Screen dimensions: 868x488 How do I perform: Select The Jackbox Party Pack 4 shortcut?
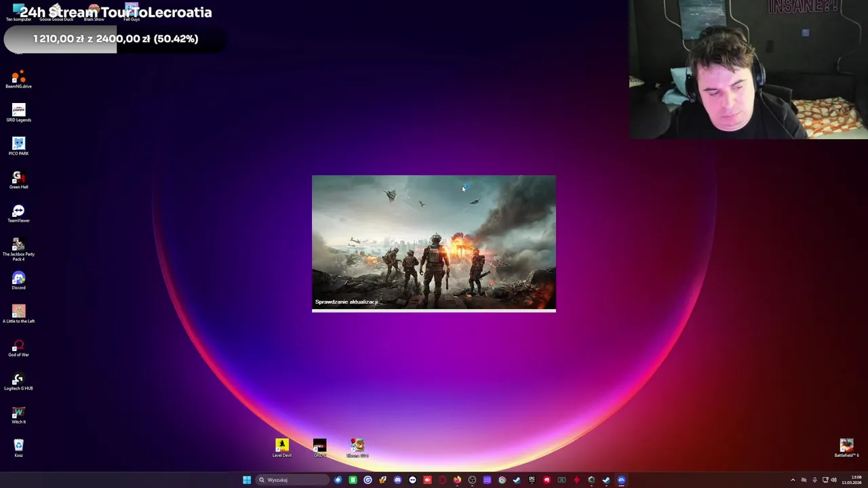(18, 249)
